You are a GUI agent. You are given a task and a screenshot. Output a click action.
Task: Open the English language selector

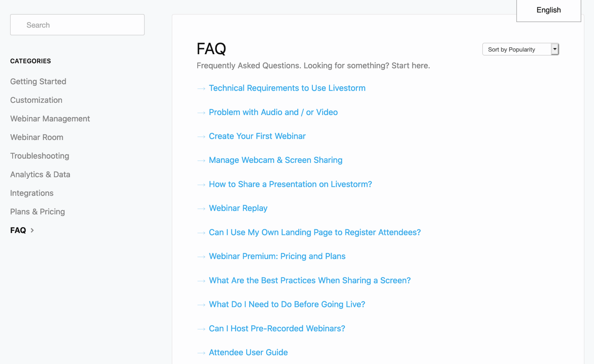[x=548, y=10]
